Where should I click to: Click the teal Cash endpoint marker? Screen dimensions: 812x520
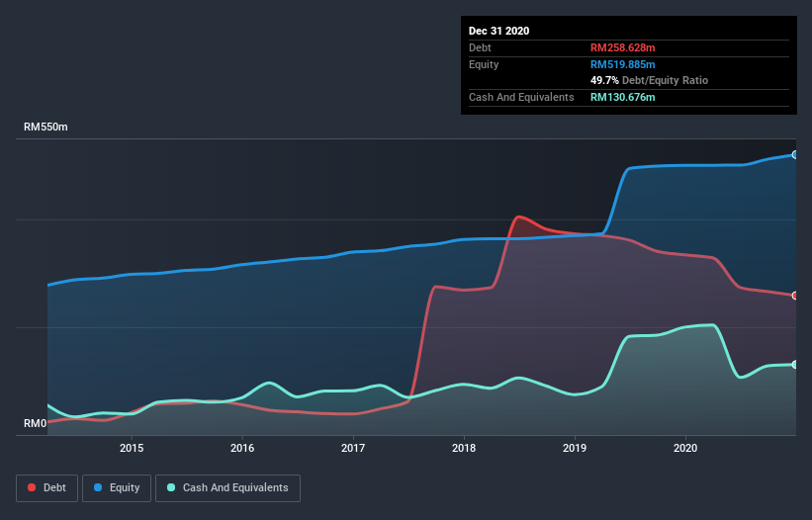795,364
